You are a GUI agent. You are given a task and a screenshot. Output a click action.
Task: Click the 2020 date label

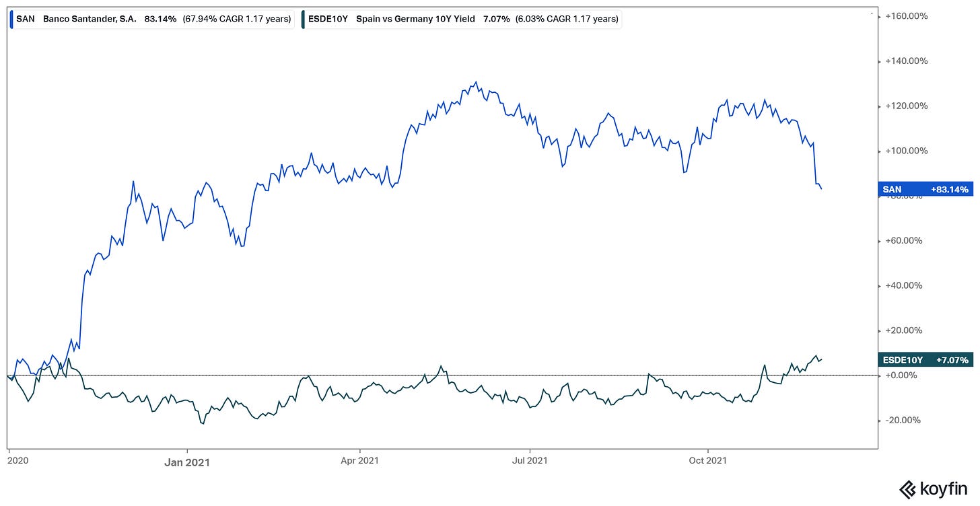[x=18, y=461]
